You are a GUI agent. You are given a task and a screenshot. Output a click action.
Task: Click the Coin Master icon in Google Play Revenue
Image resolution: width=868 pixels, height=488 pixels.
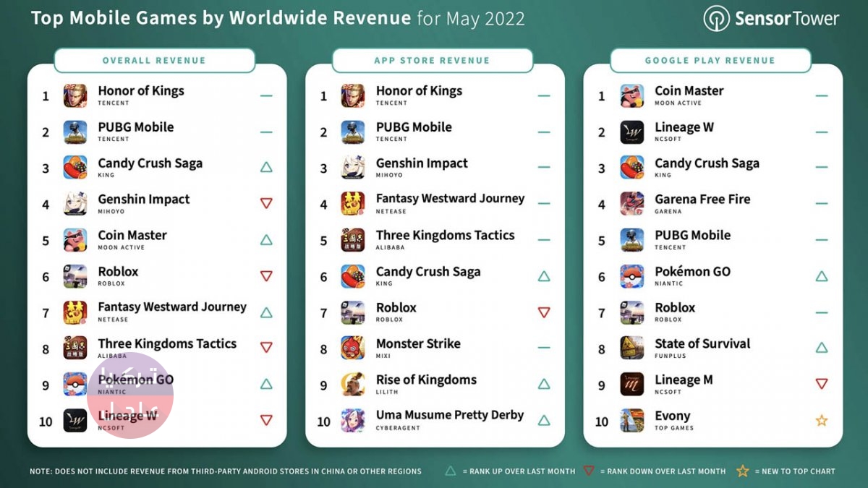[631, 95]
